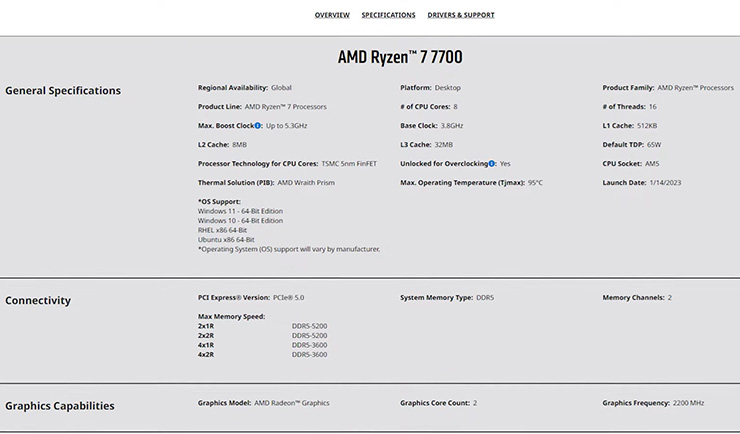The height and width of the screenshot is (434, 740).
Task: Click the L1 Cache value 512KB
Action: tap(647, 125)
